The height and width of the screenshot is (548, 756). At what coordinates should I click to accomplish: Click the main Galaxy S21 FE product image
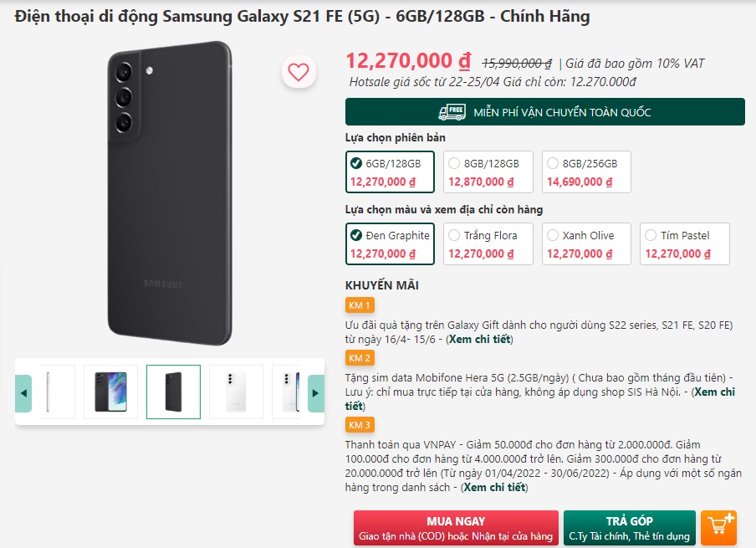click(170, 192)
